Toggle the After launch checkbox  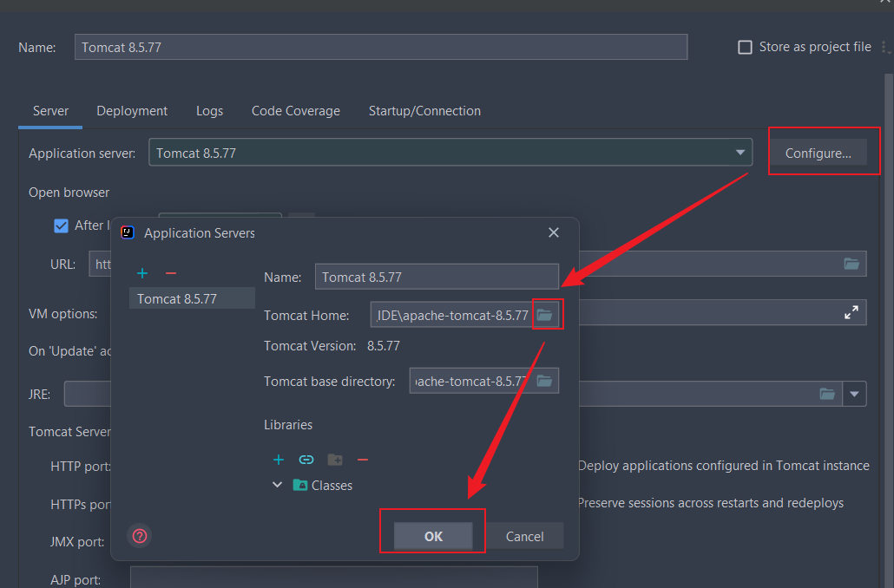[61, 225]
